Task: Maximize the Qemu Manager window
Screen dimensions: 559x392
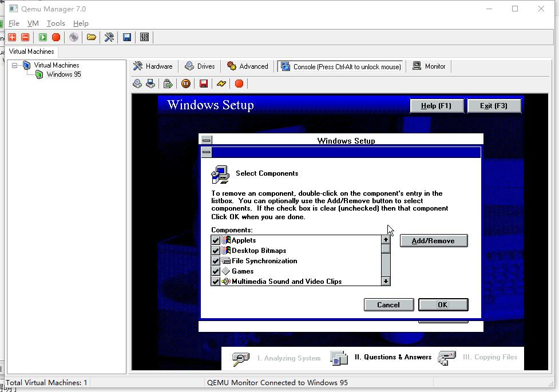Action: pyautogui.click(x=515, y=9)
